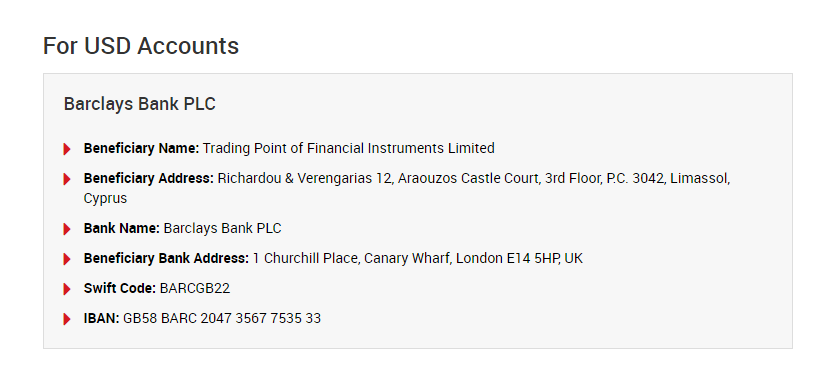Screen dimensions: 826x377
Task: Click the 'Swift Code:' bold label
Action: (120, 289)
